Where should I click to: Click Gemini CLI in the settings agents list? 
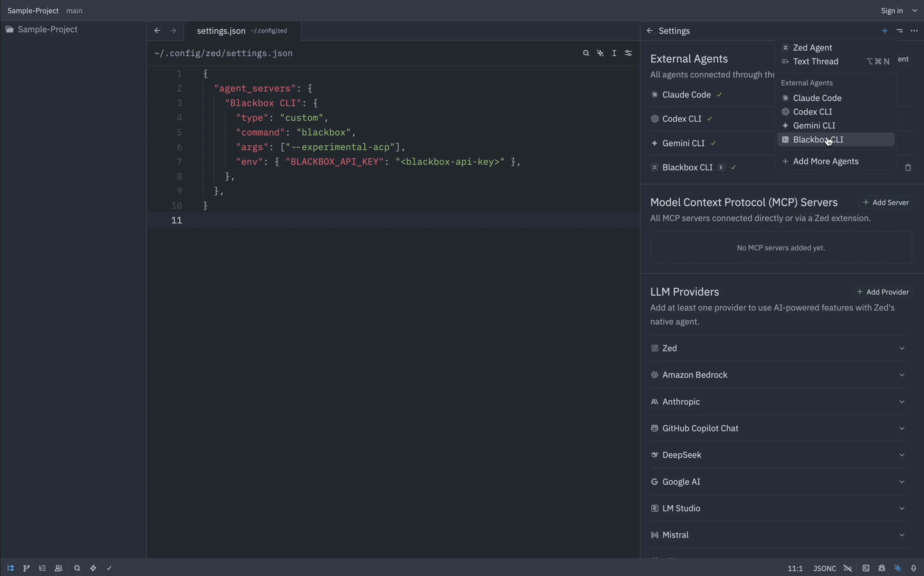683,143
